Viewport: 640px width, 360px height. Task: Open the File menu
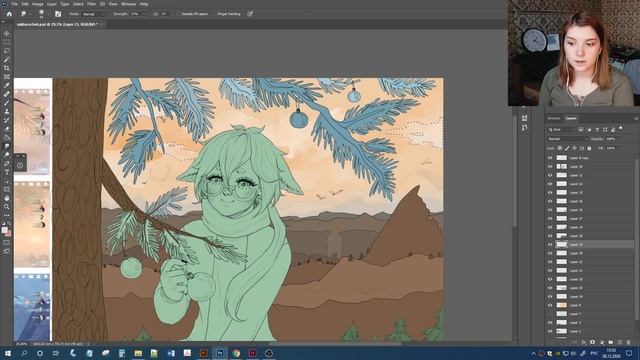click(x=14, y=4)
